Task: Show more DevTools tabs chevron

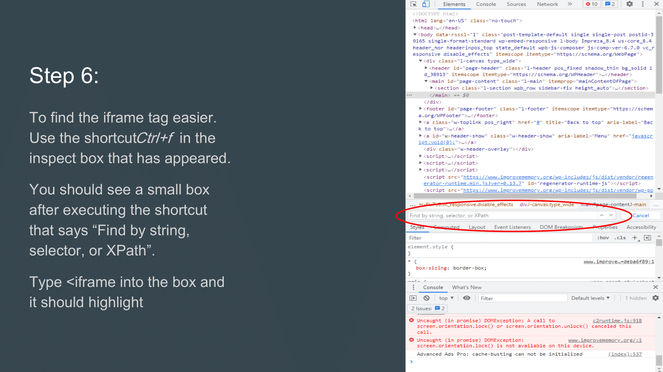Action: 570,4
